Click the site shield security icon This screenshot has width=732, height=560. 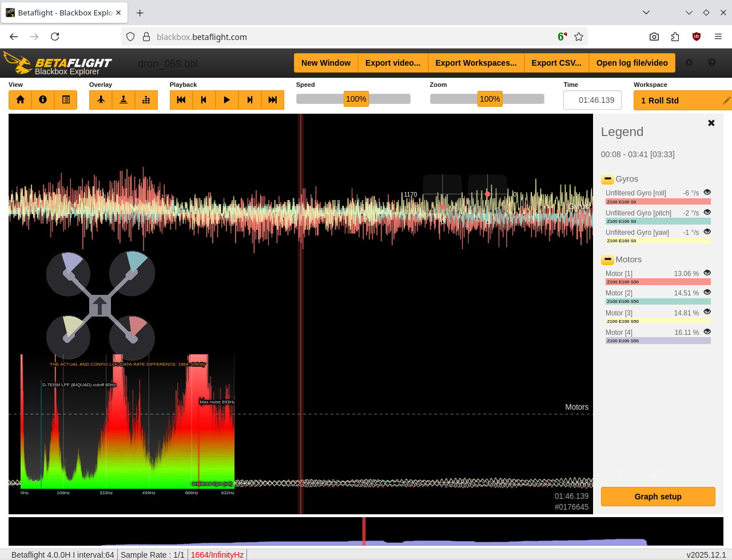[130, 37]
